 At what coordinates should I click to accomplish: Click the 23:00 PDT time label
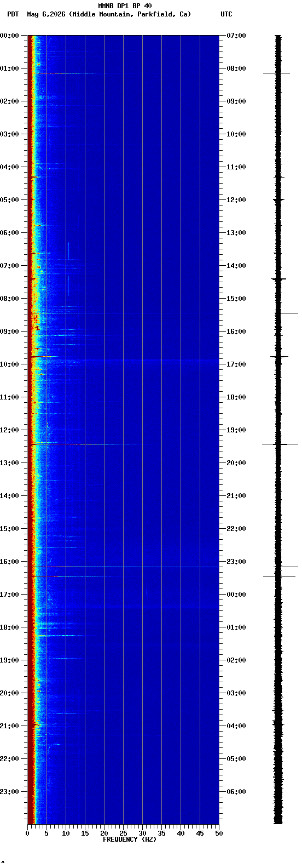(10, 792)
